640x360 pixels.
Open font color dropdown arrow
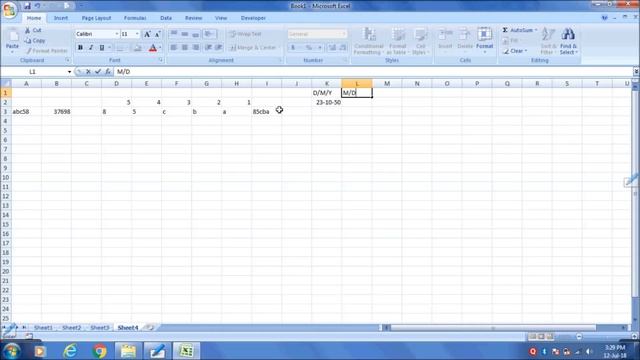coord(160,48)
